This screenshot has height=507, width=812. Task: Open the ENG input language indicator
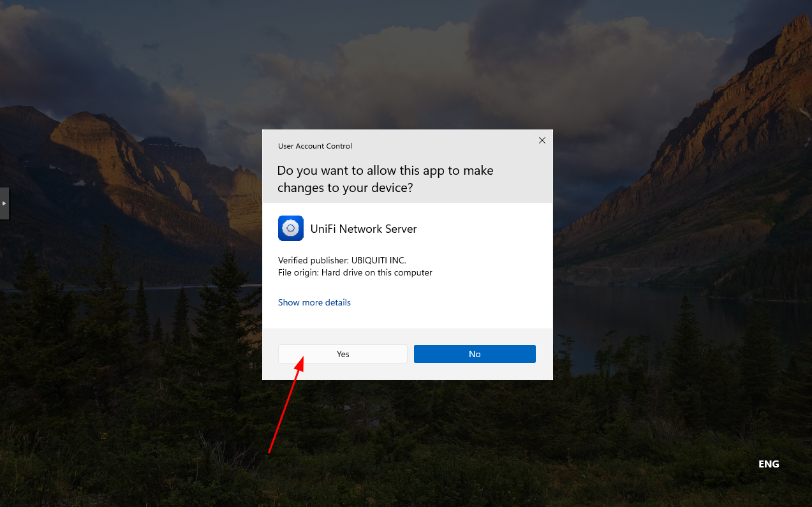point(768,464)
